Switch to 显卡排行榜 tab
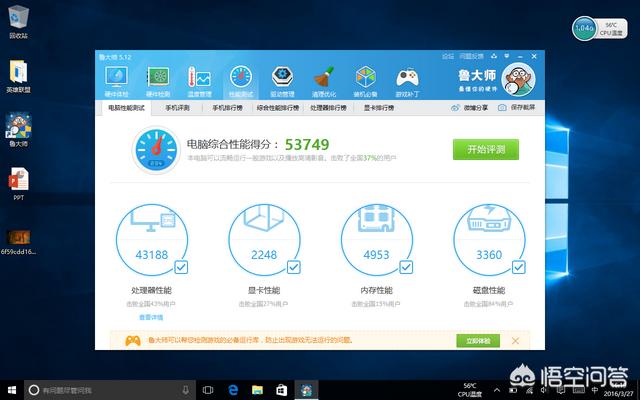 point(381,107)
